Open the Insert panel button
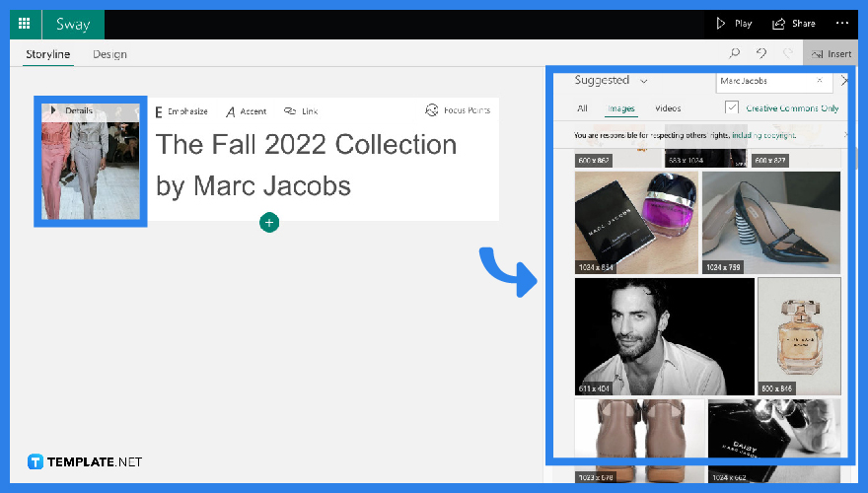The image size is (868, 493). click(831, 54)
